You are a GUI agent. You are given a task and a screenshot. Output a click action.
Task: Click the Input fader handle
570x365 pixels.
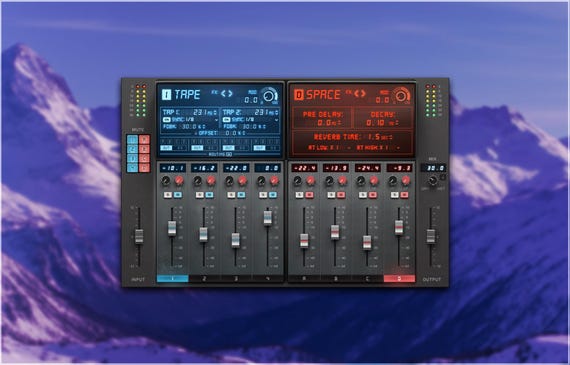[x=139, y=236]
